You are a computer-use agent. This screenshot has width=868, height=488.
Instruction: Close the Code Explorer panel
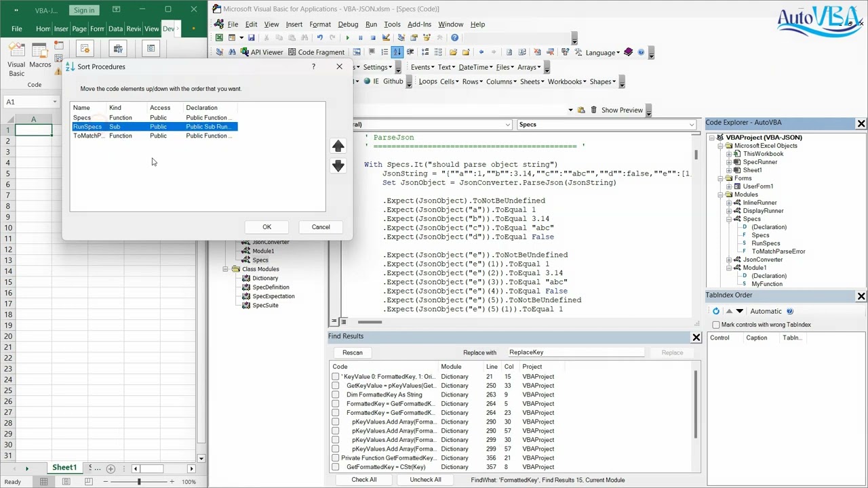(861, 123)
